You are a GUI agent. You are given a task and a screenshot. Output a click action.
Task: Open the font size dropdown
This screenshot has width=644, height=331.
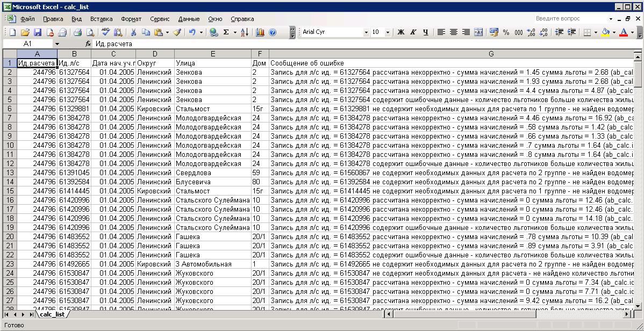[x=388, y=32]
